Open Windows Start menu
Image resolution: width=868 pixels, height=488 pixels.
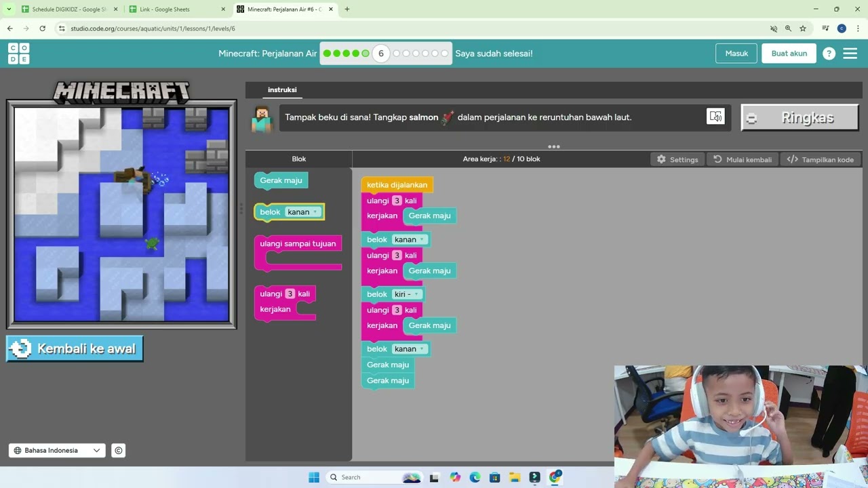click(x=314, y=477)
